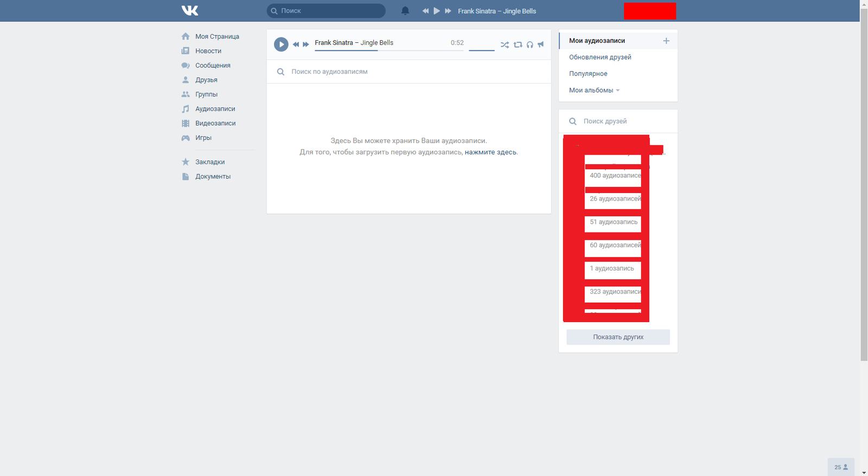Play Frank Sinatra track with round button

[x=281, y=44]
